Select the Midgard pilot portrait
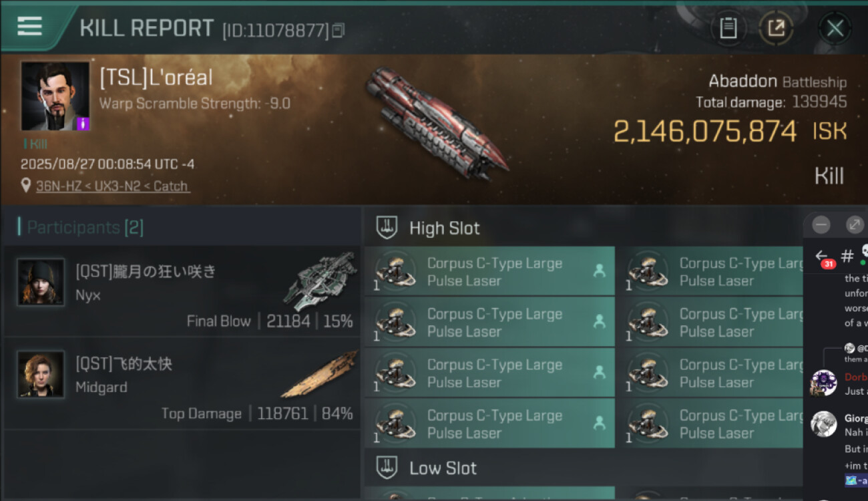The width and height of the screenshot is (868, 501). [x=41, y=374]
